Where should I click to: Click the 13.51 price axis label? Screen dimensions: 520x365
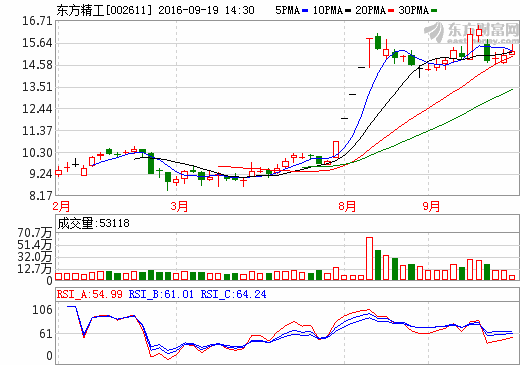[x=37, y=87]
